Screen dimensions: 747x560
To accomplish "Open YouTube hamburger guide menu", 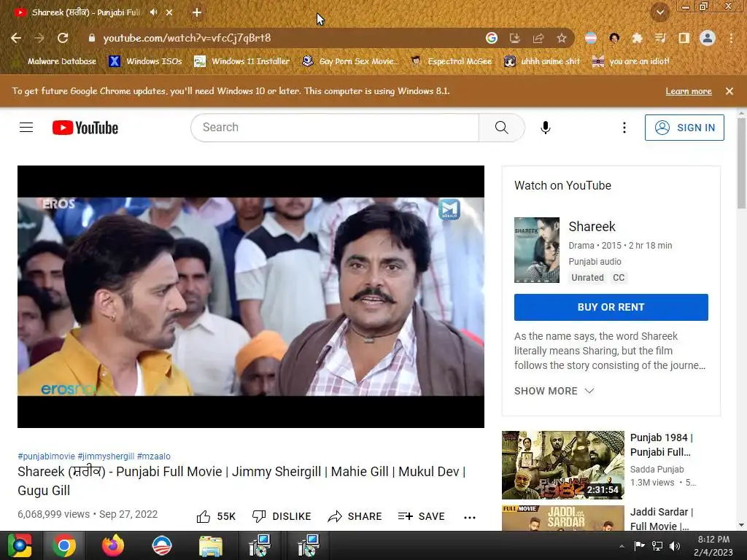I will tap(26, 128).
